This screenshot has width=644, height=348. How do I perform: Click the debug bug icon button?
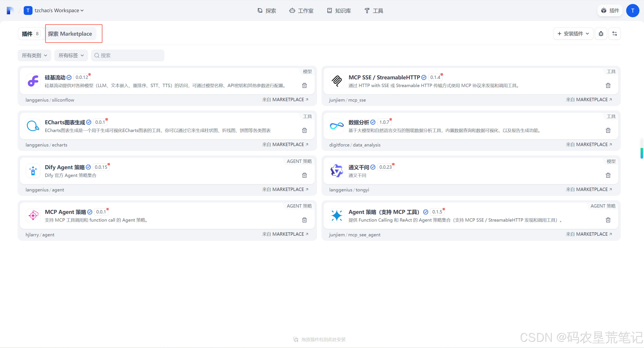(x=601, y=34)
